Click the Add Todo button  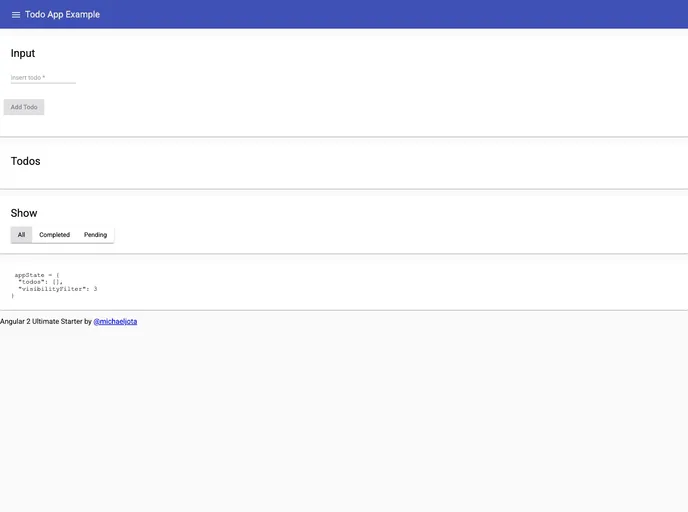coord(24,107)
